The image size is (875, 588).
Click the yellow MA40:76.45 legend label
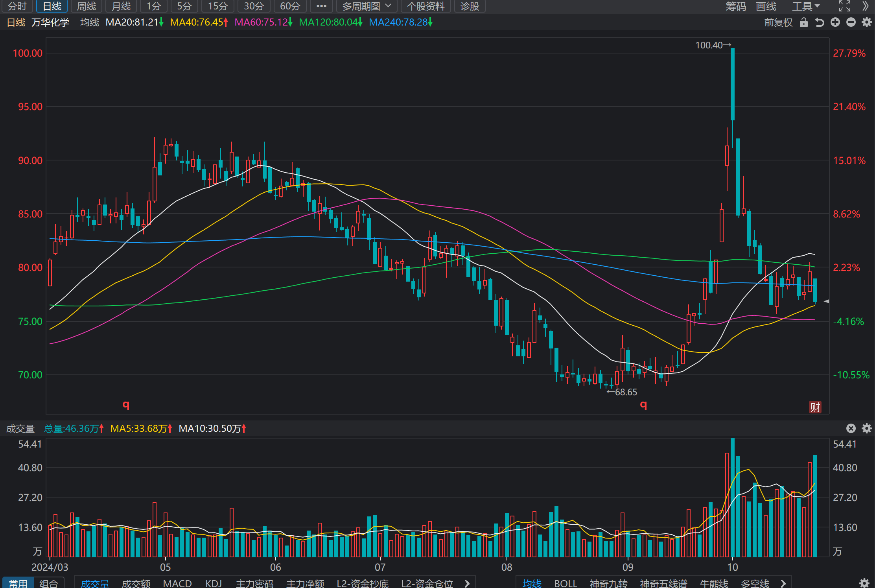coord(199,22)
